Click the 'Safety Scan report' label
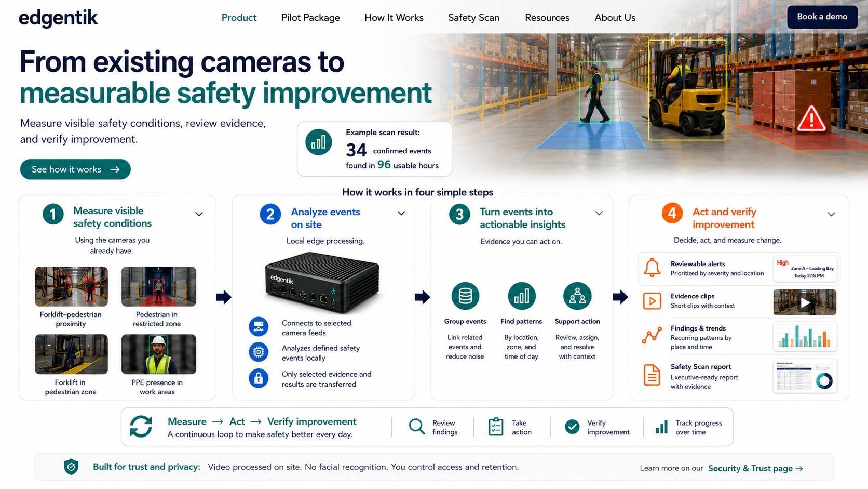 tap(701, 367)
